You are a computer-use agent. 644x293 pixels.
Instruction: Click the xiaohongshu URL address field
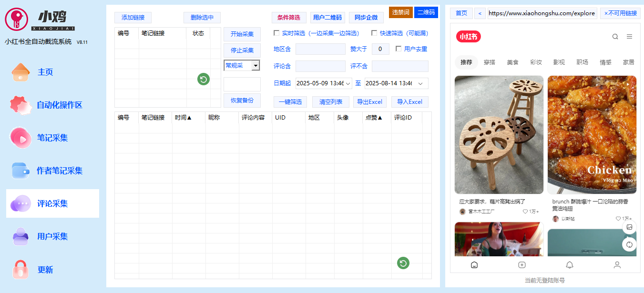(x=542, y=13)
